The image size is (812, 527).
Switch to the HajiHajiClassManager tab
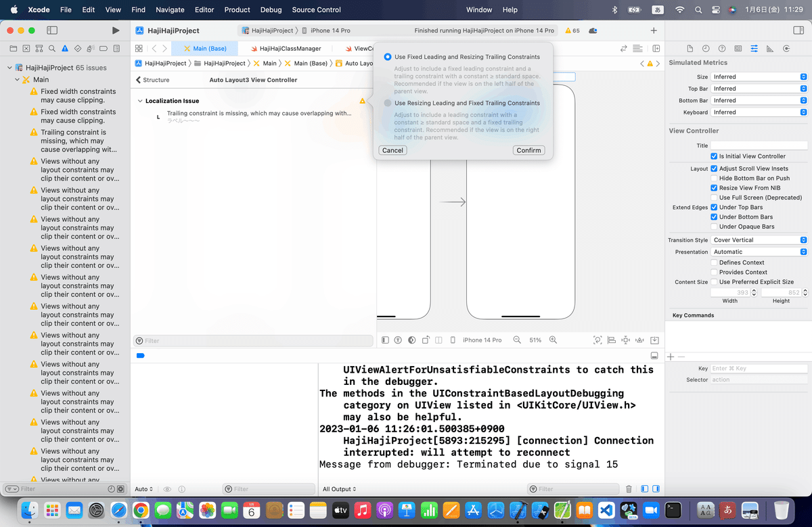(285, 49)
